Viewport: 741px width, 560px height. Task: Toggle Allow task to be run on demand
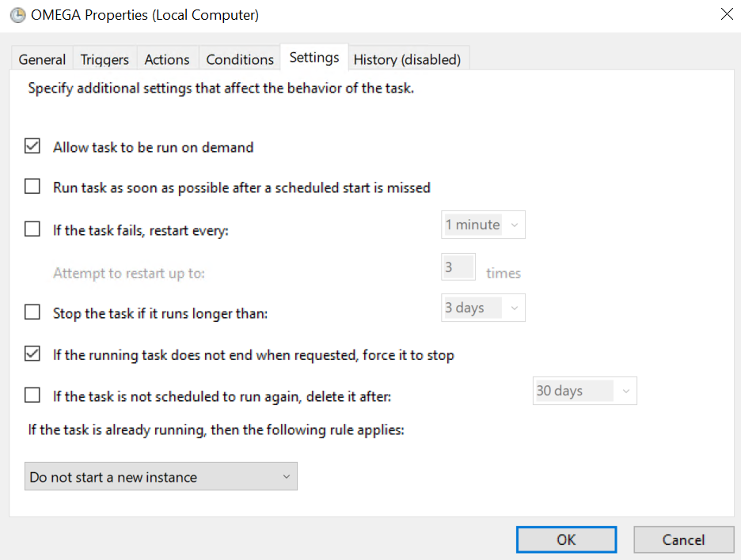click(32, 146)
